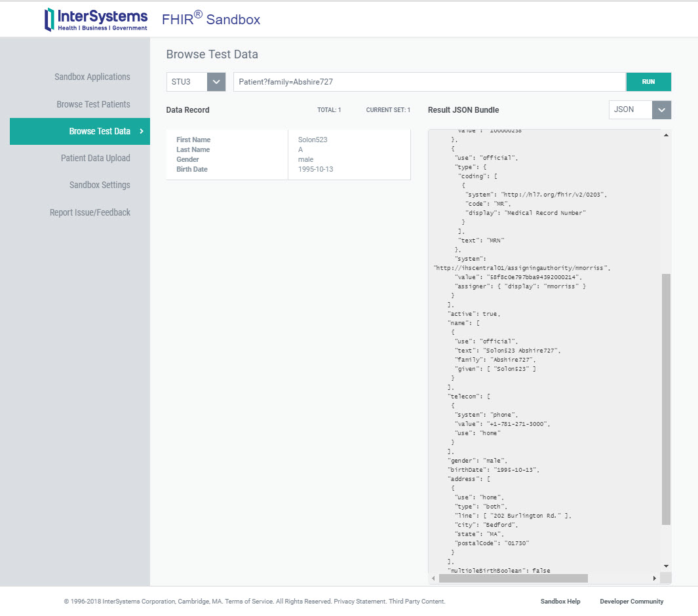The width and height of the screenshot is (698, 616).
Task: Click the 202 Burlington Rd. address line
Action: tap(513, 516)
